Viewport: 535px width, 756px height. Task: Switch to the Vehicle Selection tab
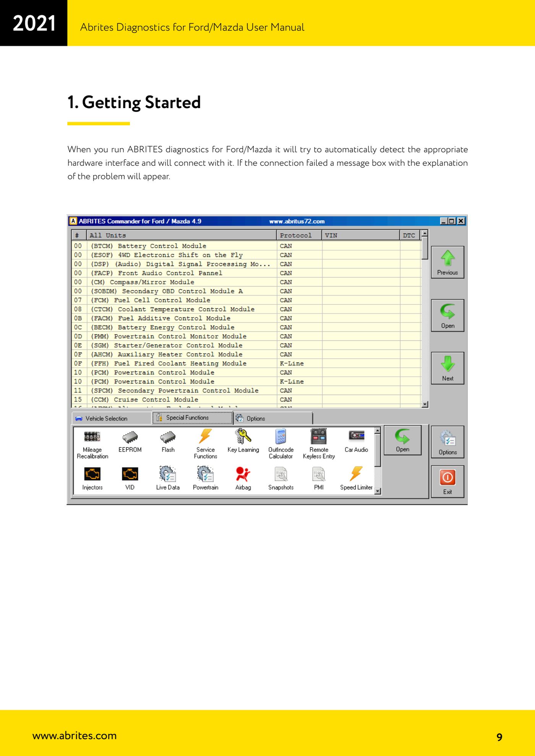point(111,418)
